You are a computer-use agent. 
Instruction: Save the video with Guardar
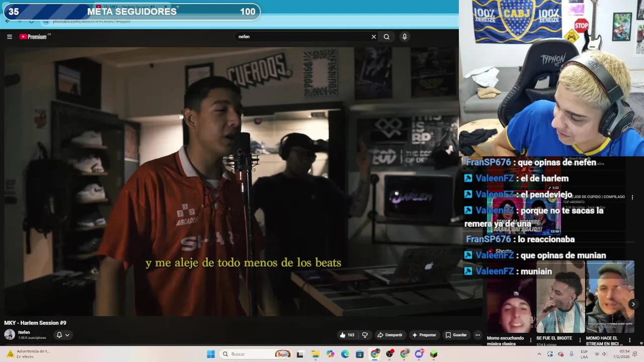pos(456,335)
